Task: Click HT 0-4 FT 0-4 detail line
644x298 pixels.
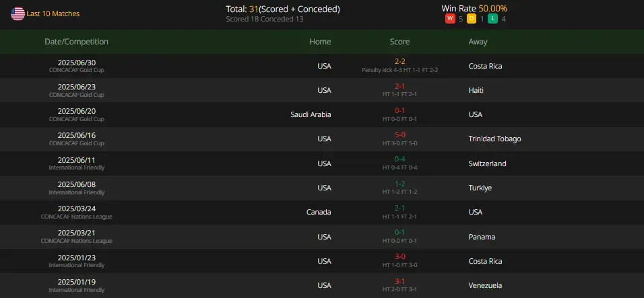Action: coord(399,167)
